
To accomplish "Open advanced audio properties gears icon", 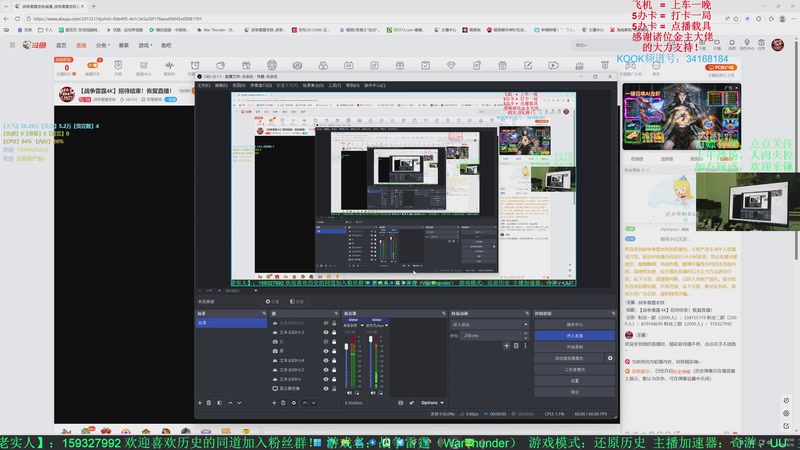I will 412,403.
